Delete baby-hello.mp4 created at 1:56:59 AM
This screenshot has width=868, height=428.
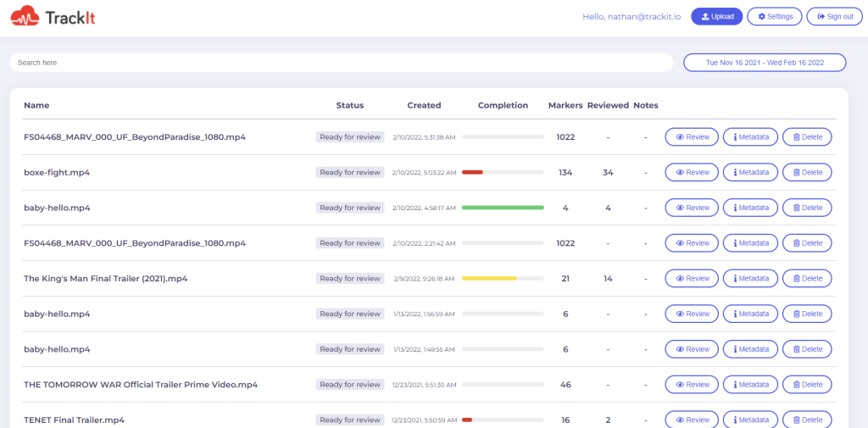point(807,314)
